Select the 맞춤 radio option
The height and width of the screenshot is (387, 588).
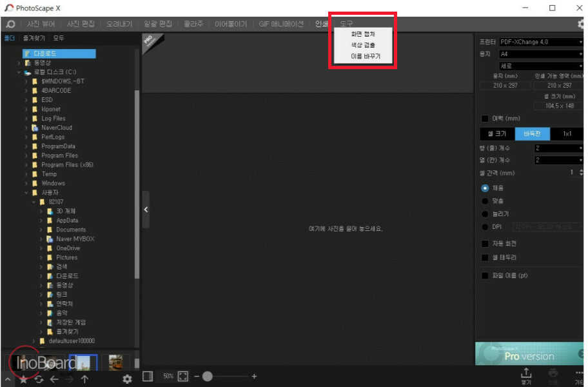coord(485,201)
